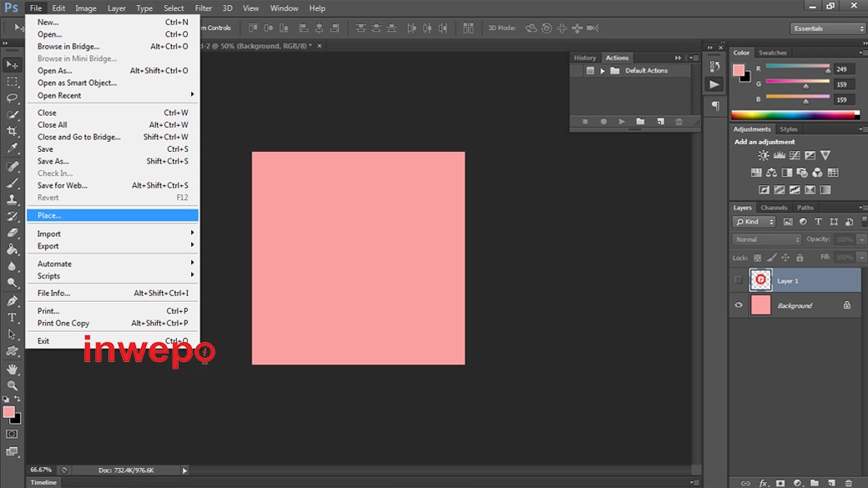
Task: Switch to the Swatches tab
Action: coord(773,53)
